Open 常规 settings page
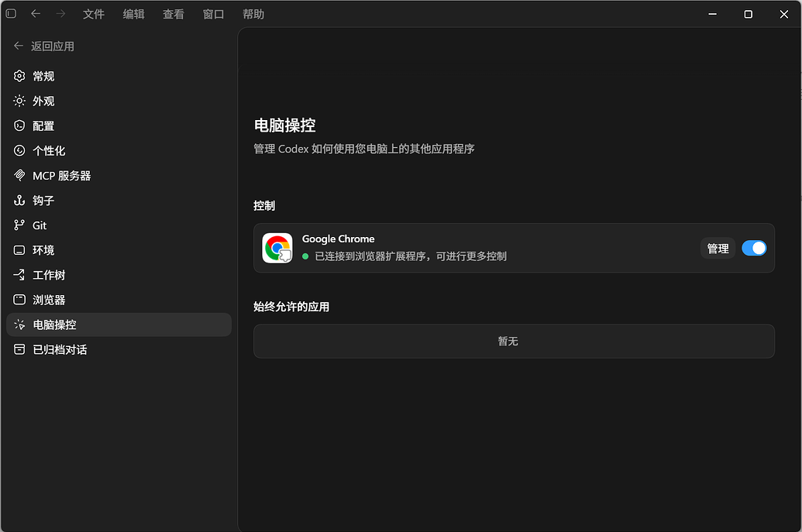Screen dimensions: 802x532 click(119, 76)
